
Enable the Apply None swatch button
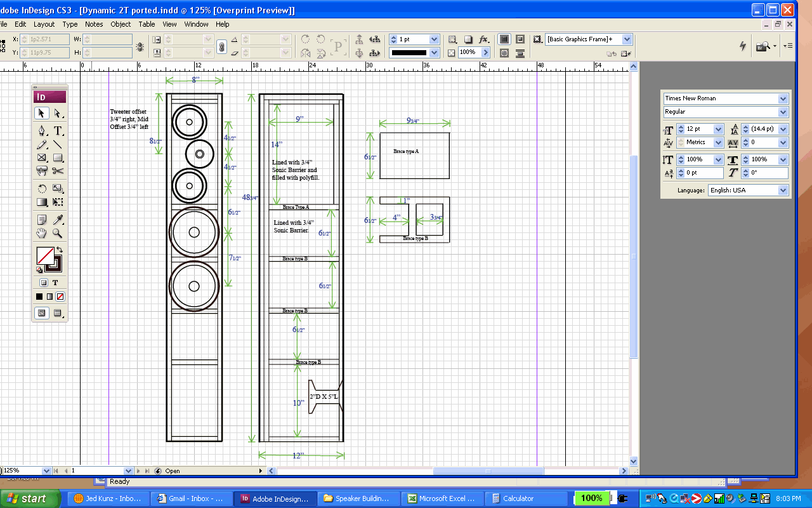(60, 297)
